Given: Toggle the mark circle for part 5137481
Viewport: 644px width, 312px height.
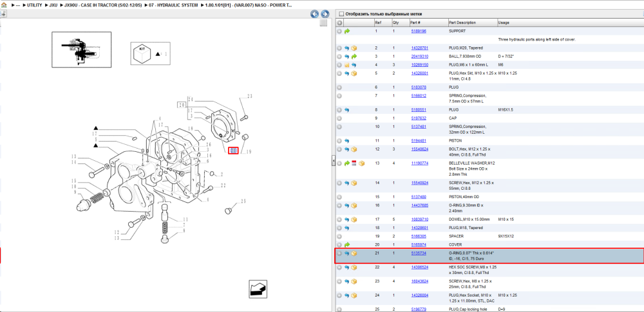Looking at the screenshot, I should click(339, 127).
